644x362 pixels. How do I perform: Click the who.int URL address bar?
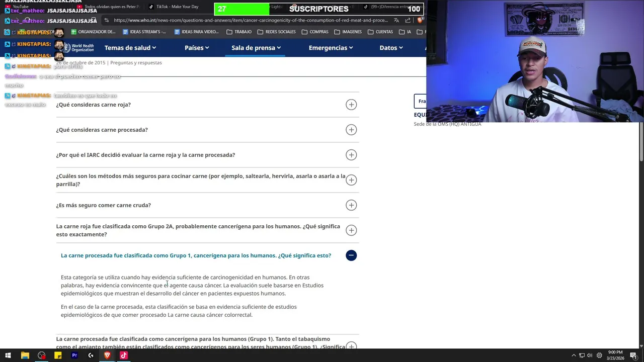(x=251, y=20)
